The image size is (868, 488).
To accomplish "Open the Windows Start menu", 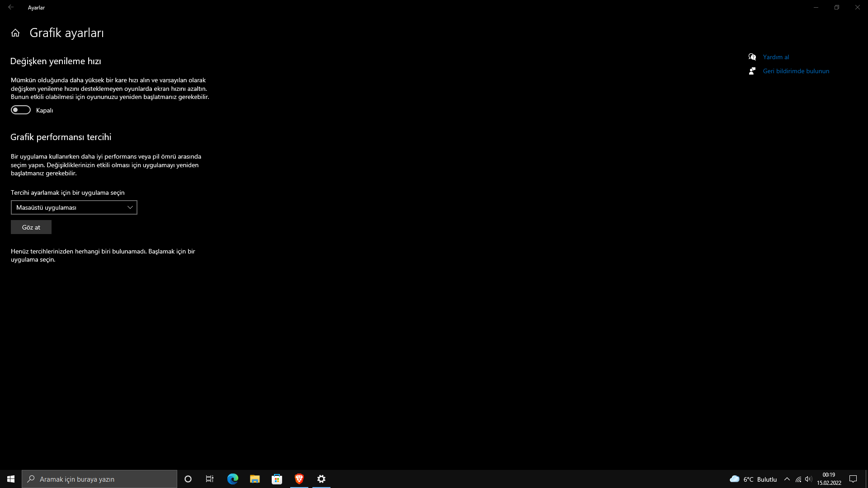I will click(x=11, y=479).
